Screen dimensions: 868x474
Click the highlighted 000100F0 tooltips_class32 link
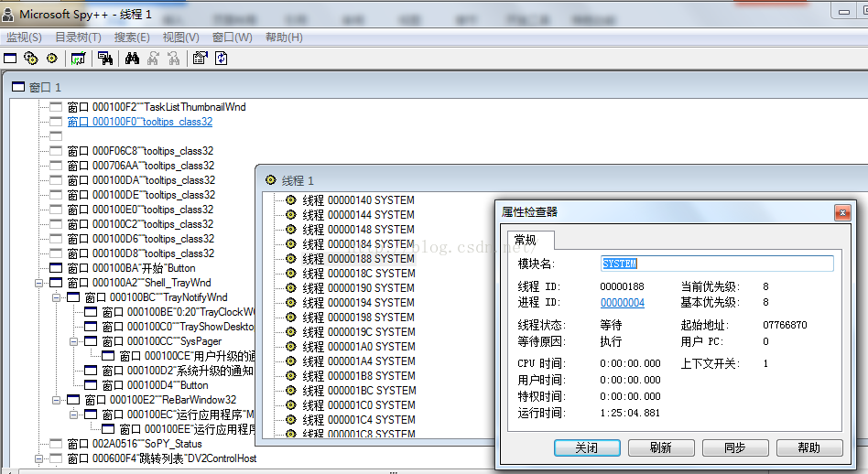pyautogui.click(x=140, y=122)
